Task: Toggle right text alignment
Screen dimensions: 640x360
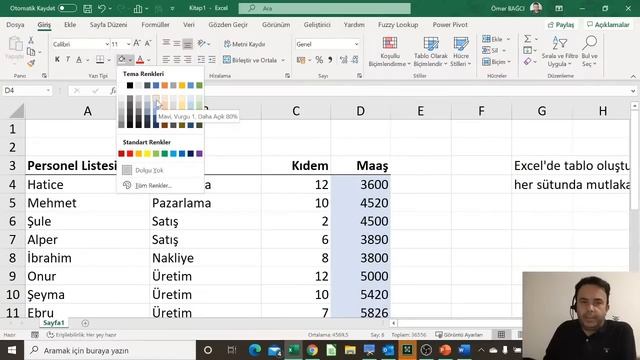Action: click(188, 60)
